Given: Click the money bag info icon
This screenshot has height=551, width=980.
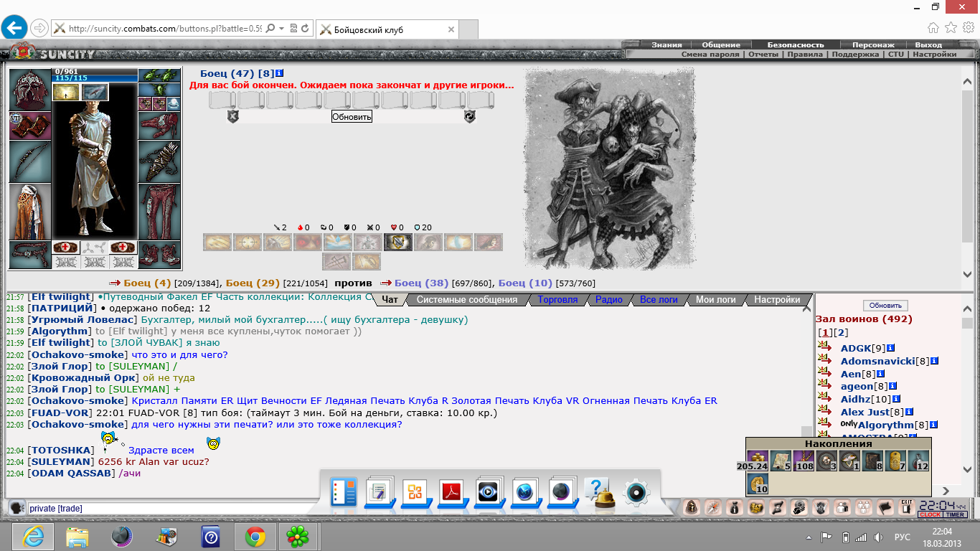Looking at the screenshot, I should point(734,508).
